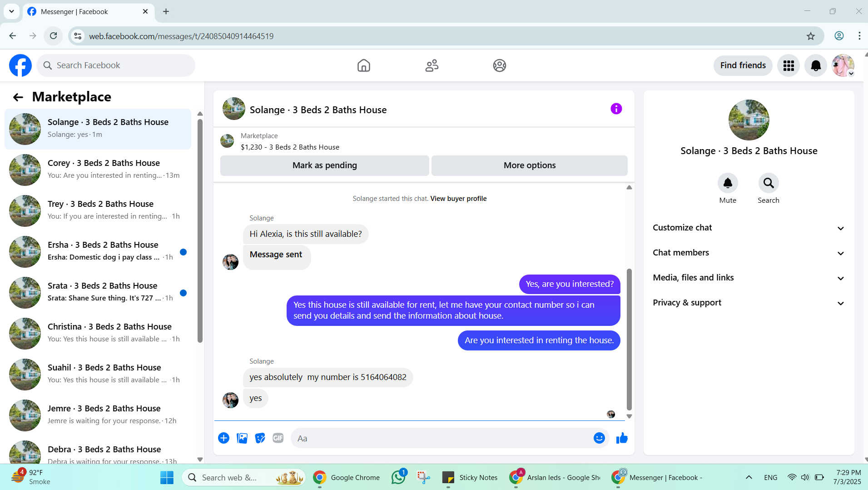Show hidden system tray icons
Image resolution: width=868 pixels, height=490 pixels.
point(749,477)
